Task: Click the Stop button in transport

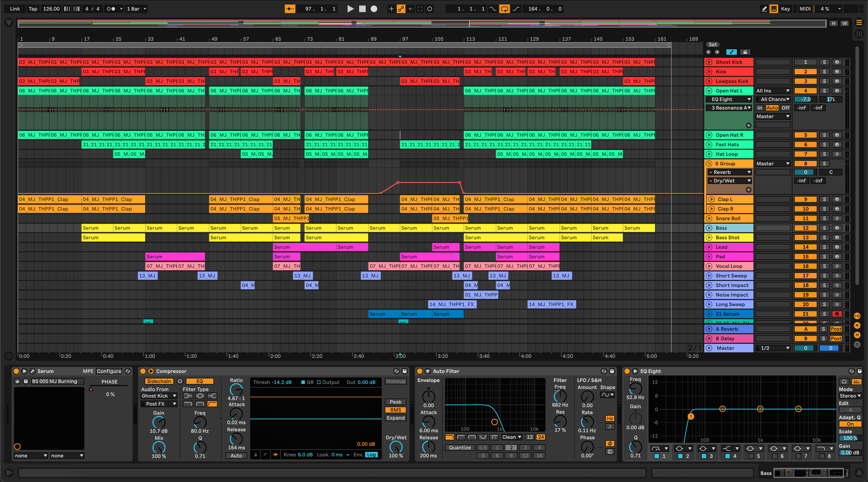Action: click(362, 9)
